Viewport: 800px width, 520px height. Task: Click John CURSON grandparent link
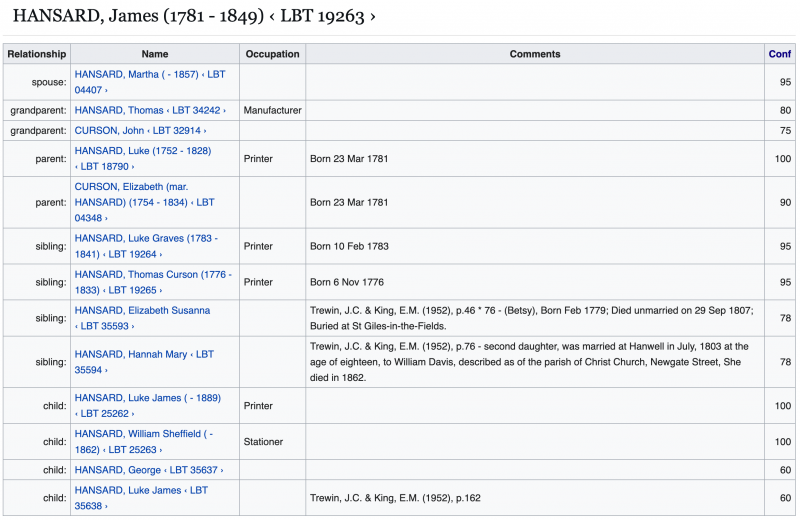[x=140, y=130]
